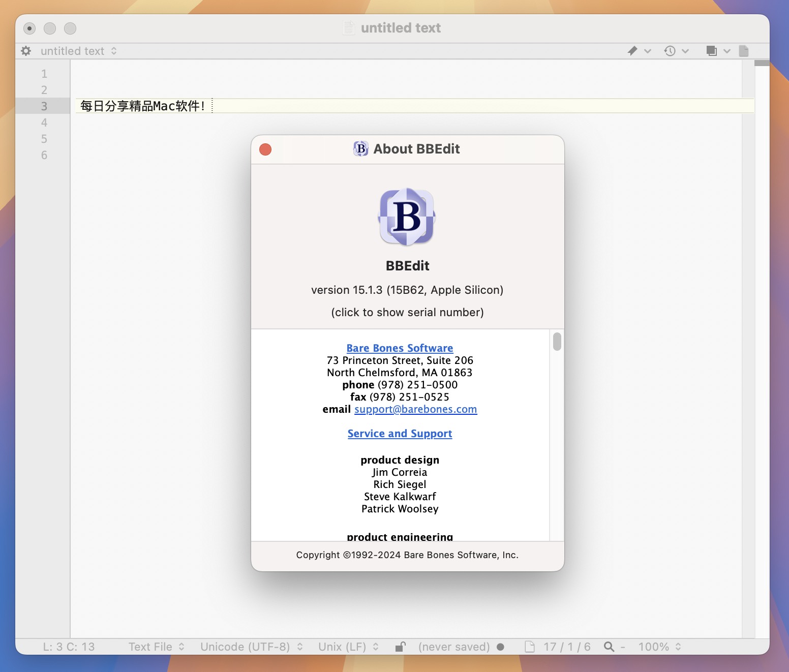Click line number 2 in the gutter
This screenshot has height=672, width=789.
coord(44,90)
